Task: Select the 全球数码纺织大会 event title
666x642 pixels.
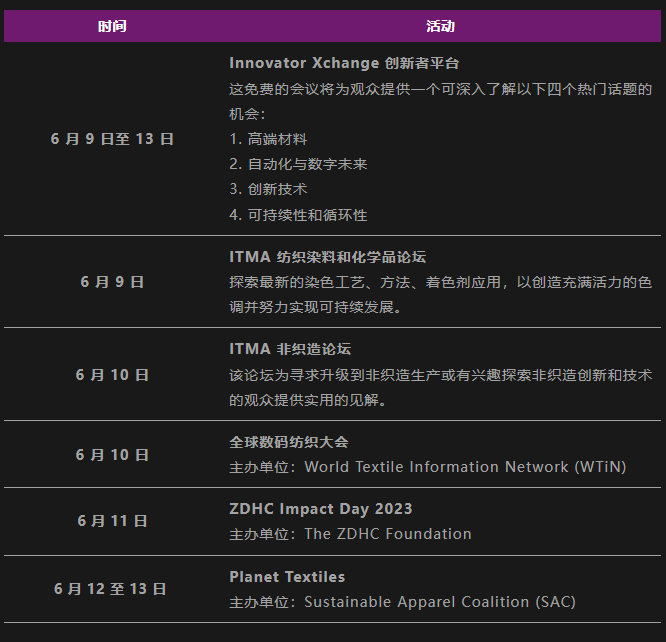Action: pos(289,442)
